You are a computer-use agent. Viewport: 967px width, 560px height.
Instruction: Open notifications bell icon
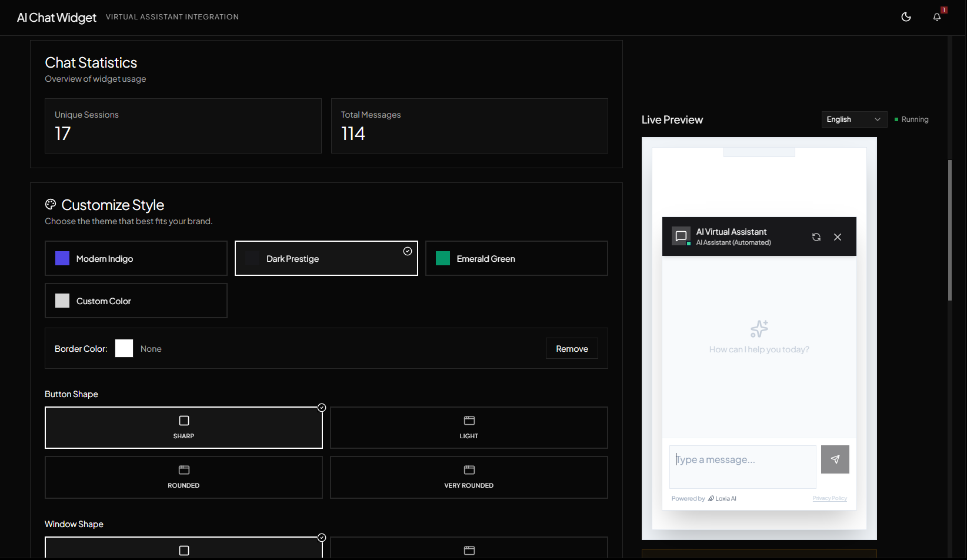[937, 17]
